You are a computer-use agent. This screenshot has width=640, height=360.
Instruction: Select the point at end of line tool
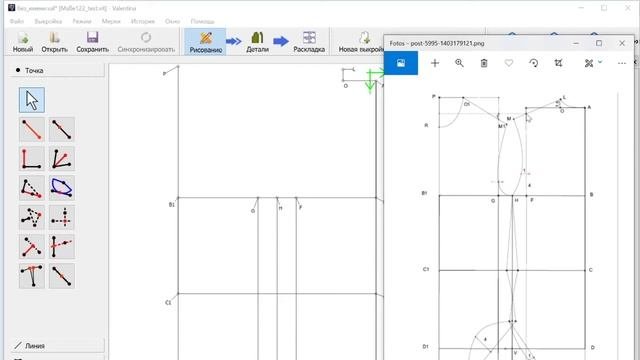click(32, 129)
